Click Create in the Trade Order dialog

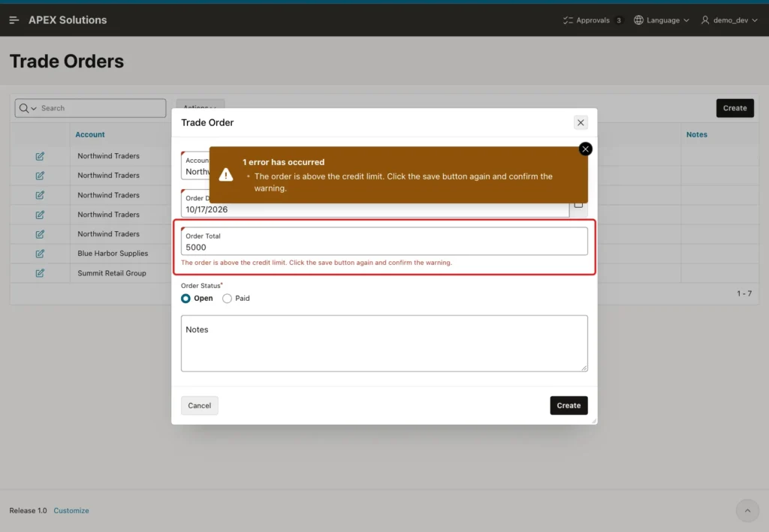pos(568,406)
